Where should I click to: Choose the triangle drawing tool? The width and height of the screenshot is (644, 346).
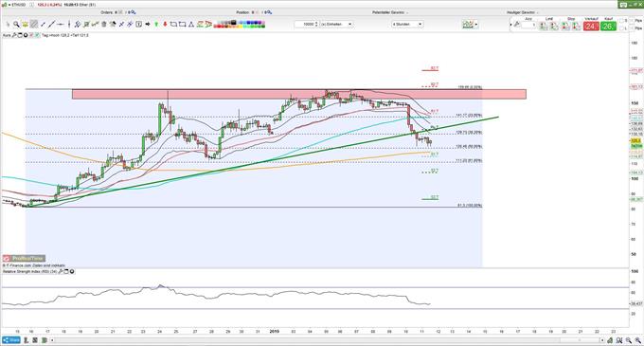191,25
